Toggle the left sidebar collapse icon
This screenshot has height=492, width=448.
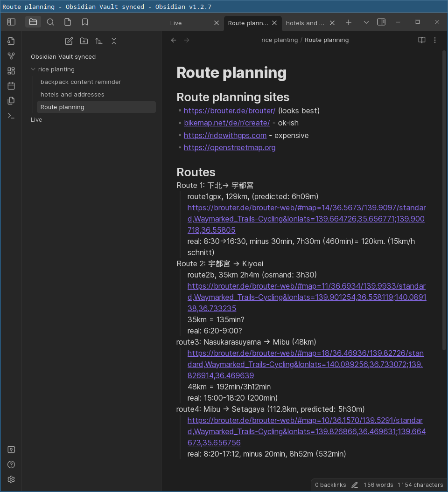pos(11,22)
